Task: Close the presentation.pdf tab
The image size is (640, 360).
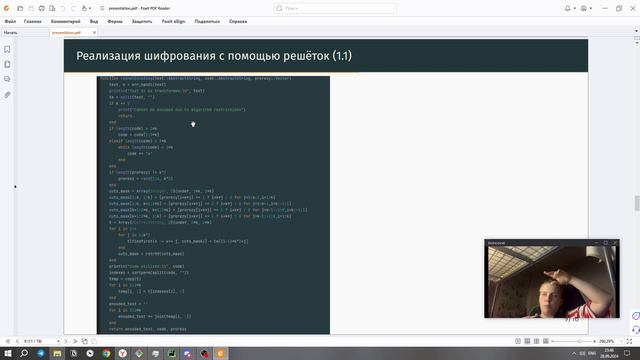Action: 94,33
